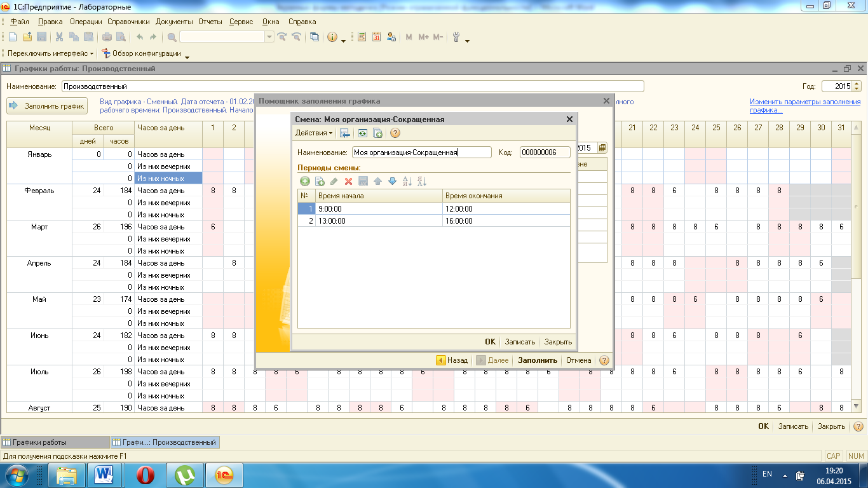Click help icon in Помощник wizard footer
Screen dimensions: 868x488
[x=604, y=360]
